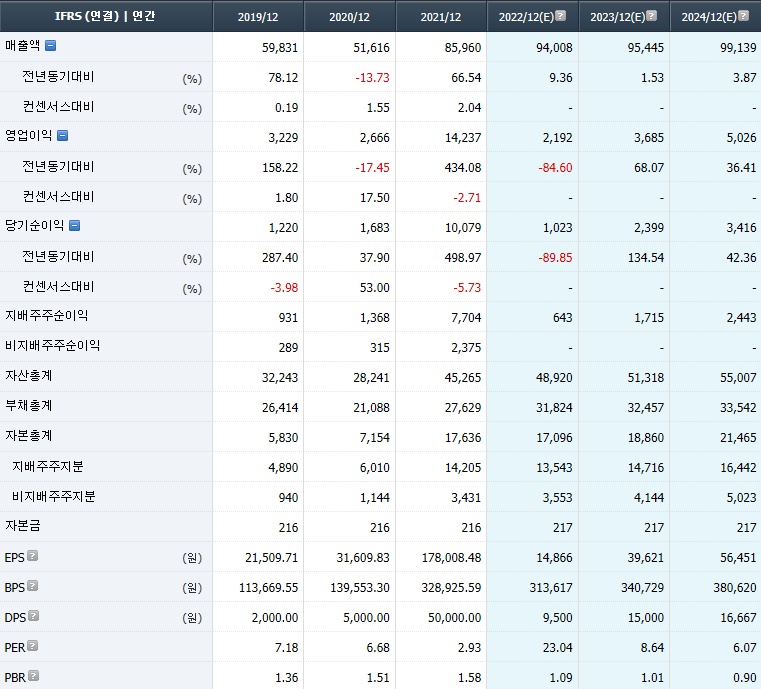Viewport: 761px width, 689px height.
Task: Click the red -84.60 value
Action: click(x=555, y=168)
